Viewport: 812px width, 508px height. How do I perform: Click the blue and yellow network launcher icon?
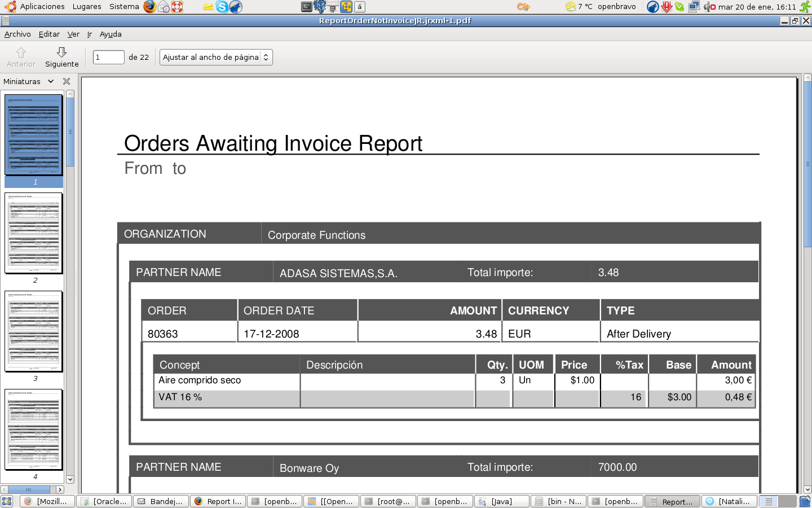pyautogui.click(x=346, y=7)
